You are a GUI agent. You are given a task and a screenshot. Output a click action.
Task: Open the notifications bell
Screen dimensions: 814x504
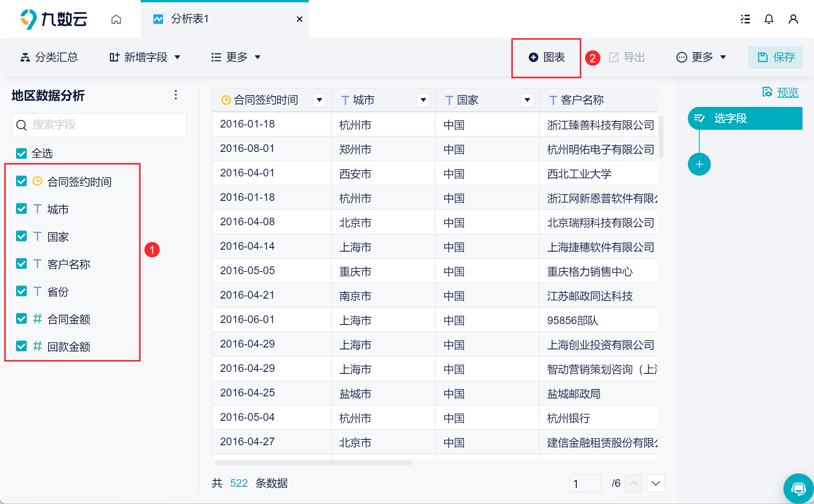click(769, 19)
